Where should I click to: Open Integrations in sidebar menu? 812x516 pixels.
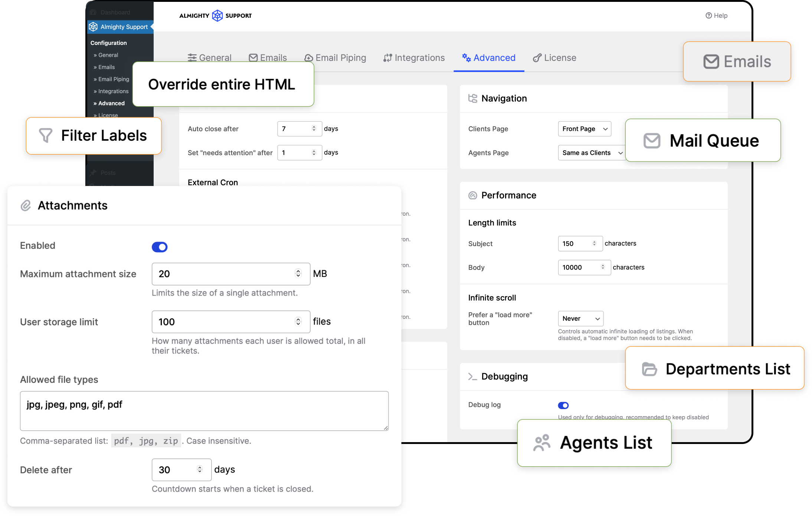click(x=111, y=91)
